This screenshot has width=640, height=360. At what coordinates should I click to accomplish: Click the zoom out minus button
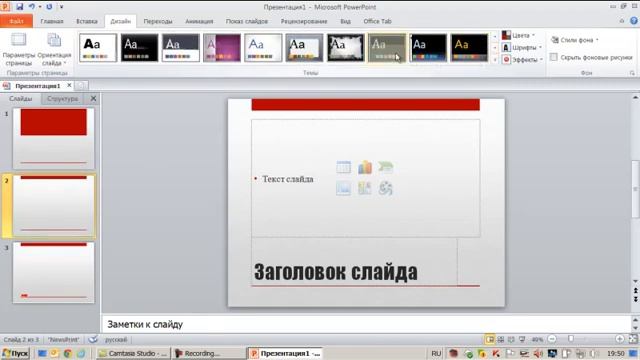(x=552, y=339)
